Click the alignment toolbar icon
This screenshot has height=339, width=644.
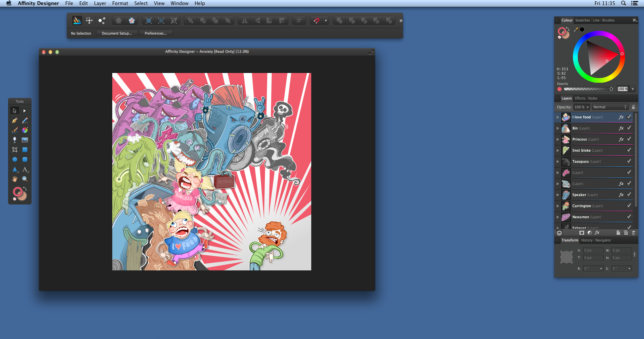(x=299, y=21)
